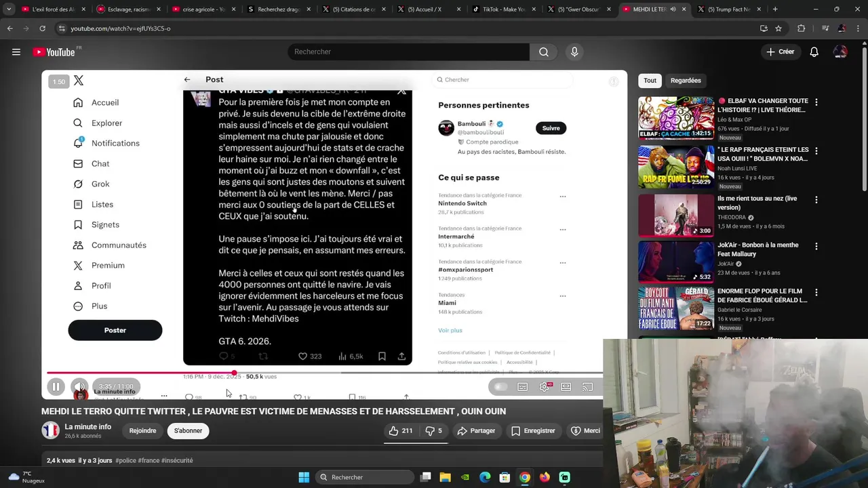Switch to the TikTok - Make Your Day tab
The image size is (868, 488).
[504, 9]
